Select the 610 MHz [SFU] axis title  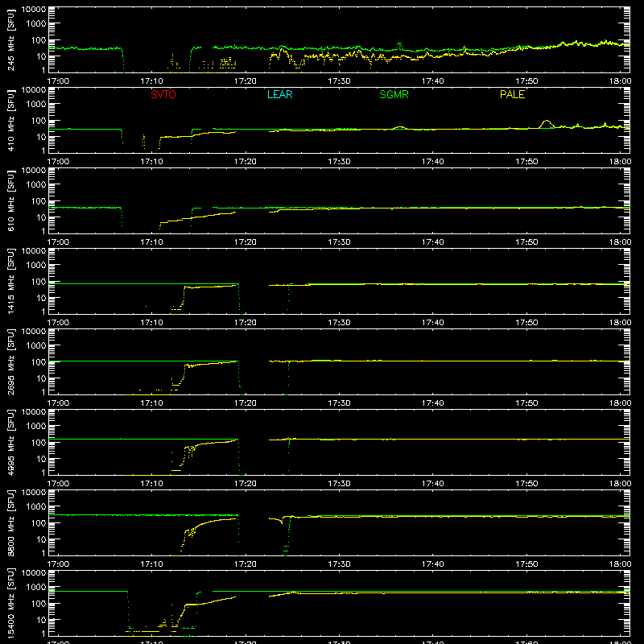point(11,200)
